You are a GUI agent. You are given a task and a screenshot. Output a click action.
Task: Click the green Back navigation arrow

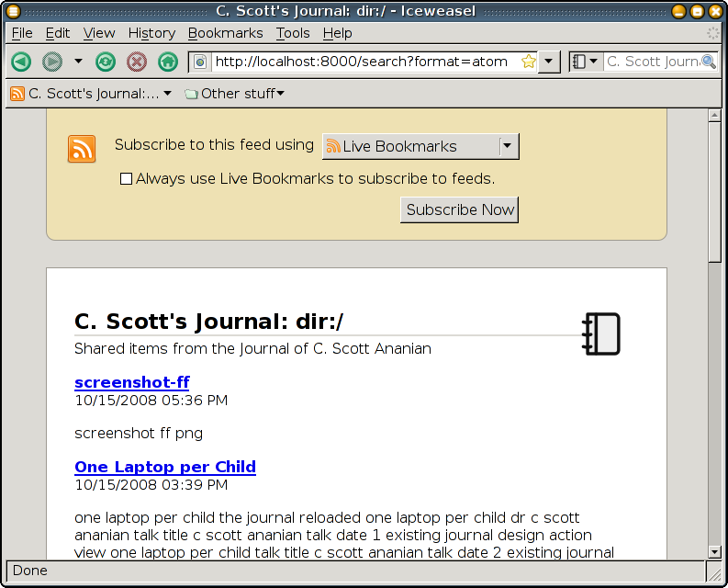pos(21,62)
